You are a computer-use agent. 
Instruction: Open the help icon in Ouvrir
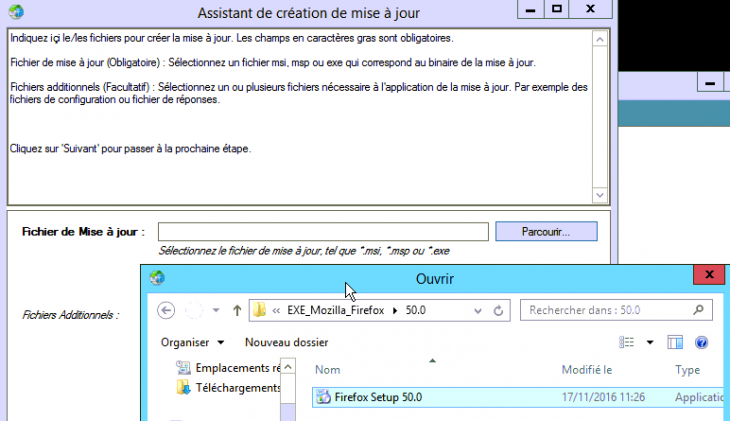click(701, 343)
